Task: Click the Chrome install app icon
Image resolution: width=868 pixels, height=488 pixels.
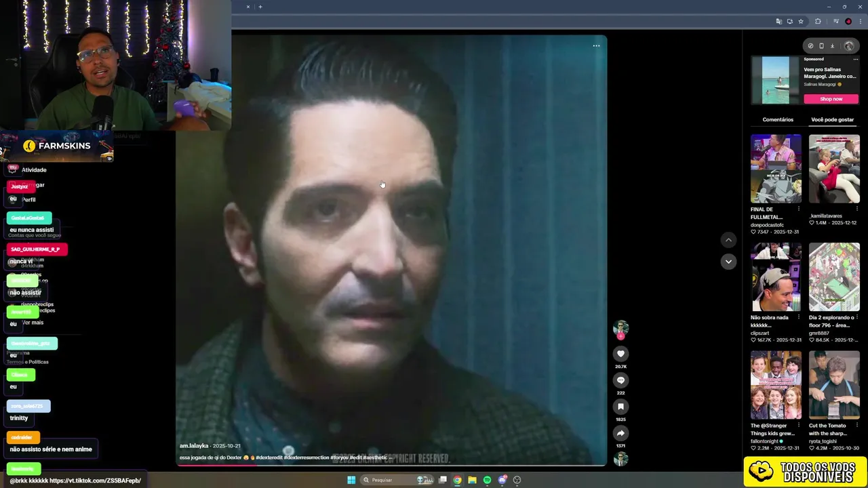Action: [x=790, y=22]
